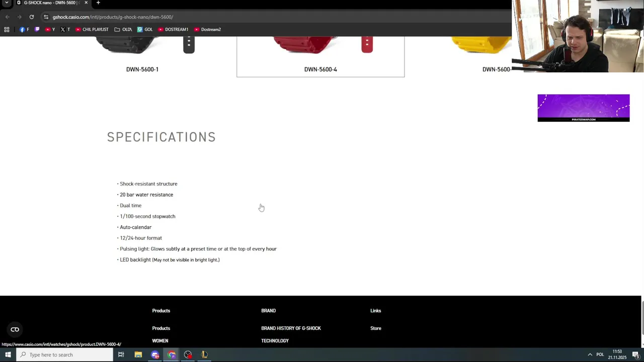This screenshot has height=362, width=644.
Task: Open the Windows Start menu
Action: [x=8, y=354]
